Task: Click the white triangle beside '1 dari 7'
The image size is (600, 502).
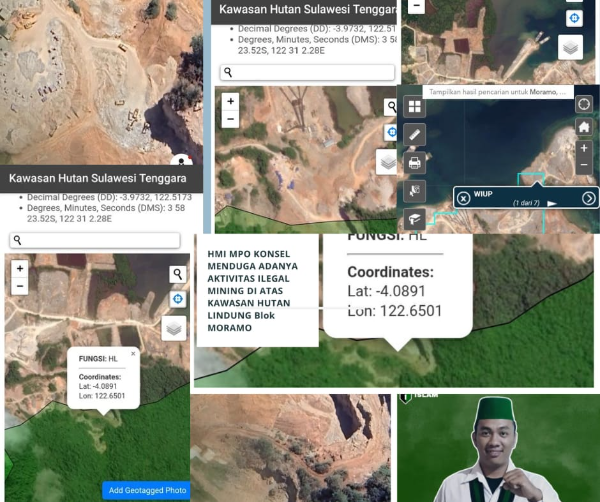Action: (x=551, y=203)
